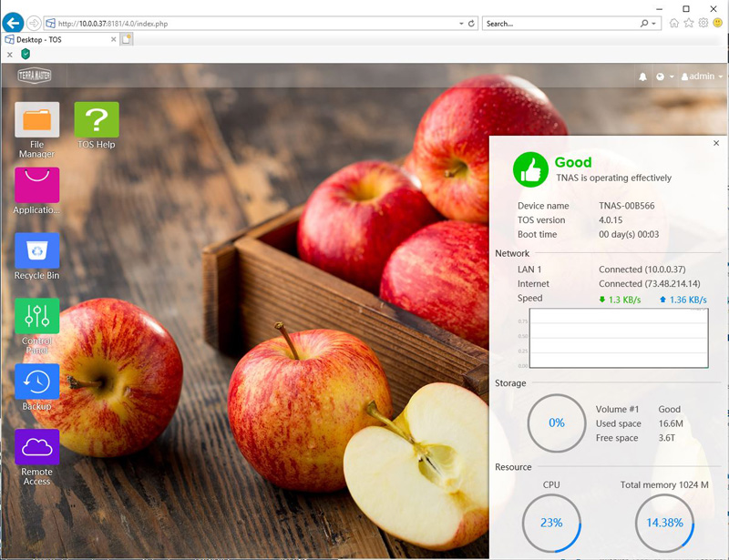This screenshot has height=560, width=729.
Task: Close the system status widget panel
Action: tap(716, 143)
